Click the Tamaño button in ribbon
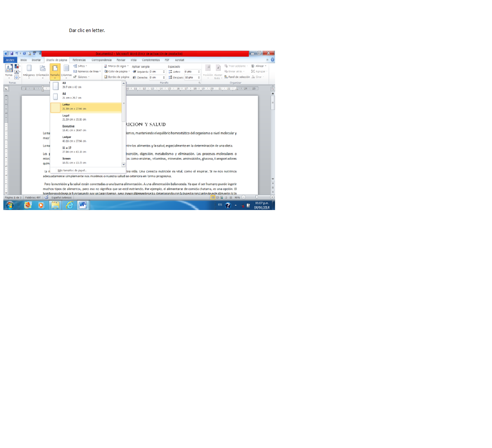492x448 pixels. (55, 72)
